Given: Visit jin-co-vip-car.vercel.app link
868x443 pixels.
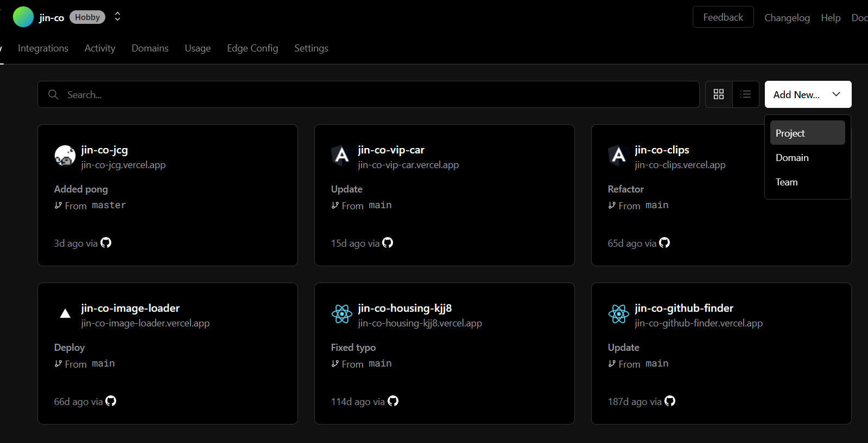Looking at the screenshot, I should (408, 165).
